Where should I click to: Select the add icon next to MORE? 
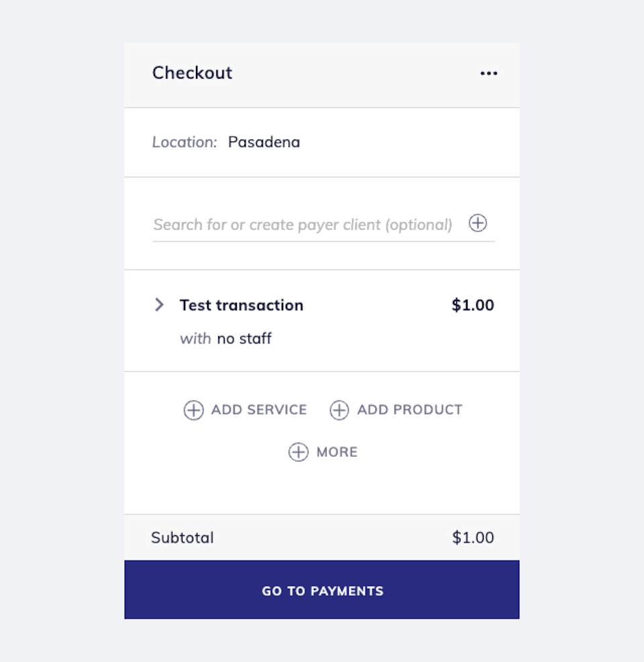[x=298, y=452]
